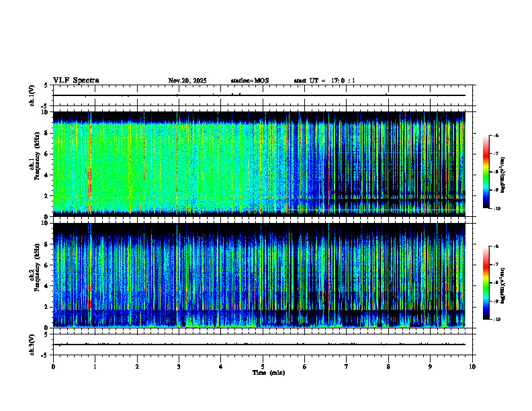The width and height of the screenshot is (532, 411).
Task: Click the "Time (min)" x-axis title
Action: (x=269, y=373)
